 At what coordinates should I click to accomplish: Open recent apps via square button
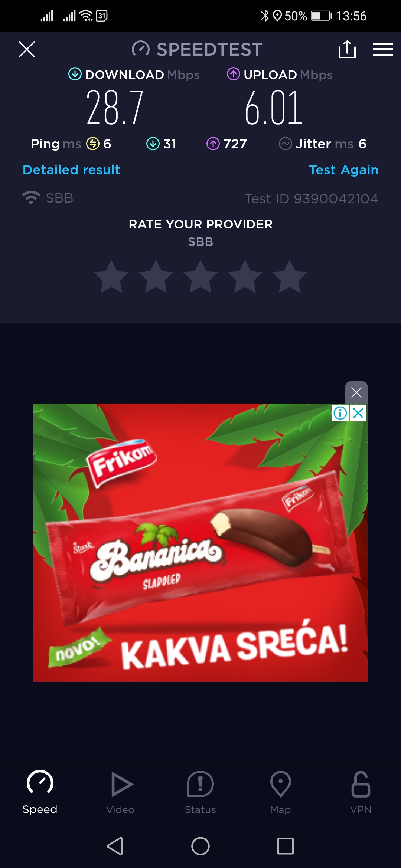[286, 846]
